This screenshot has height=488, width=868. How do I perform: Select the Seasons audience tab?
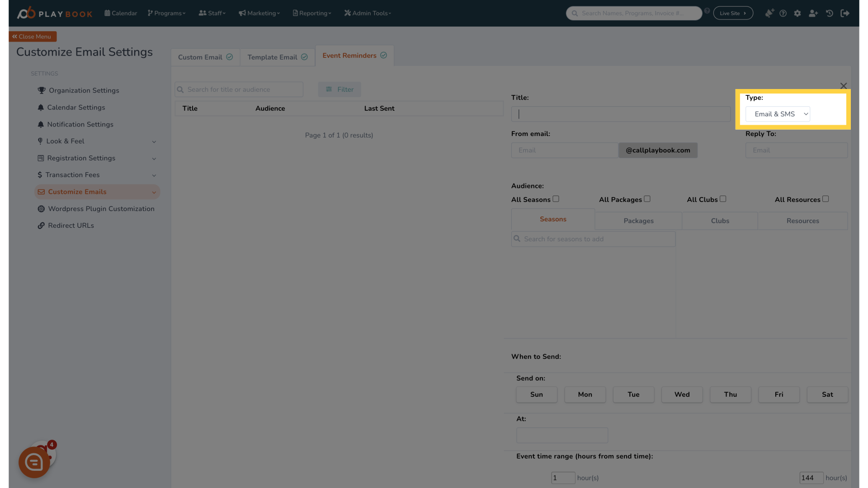coord(552,219)
